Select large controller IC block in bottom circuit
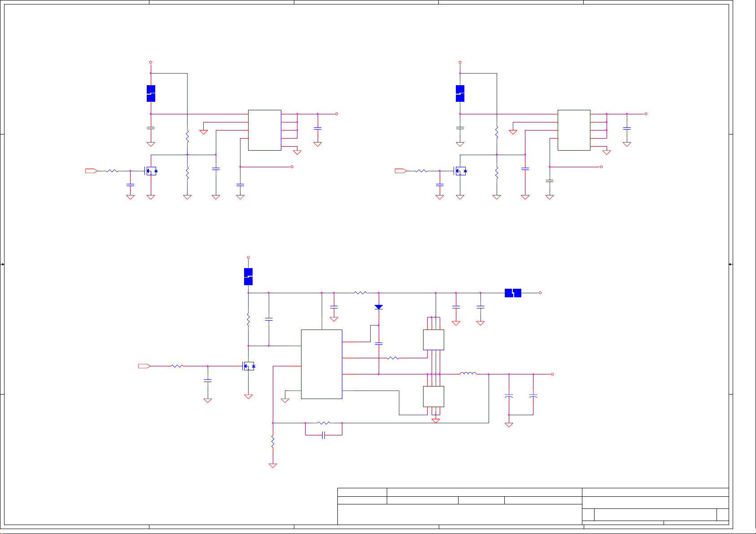This screenshot has width=756, height=534. [x=322, y=364]
